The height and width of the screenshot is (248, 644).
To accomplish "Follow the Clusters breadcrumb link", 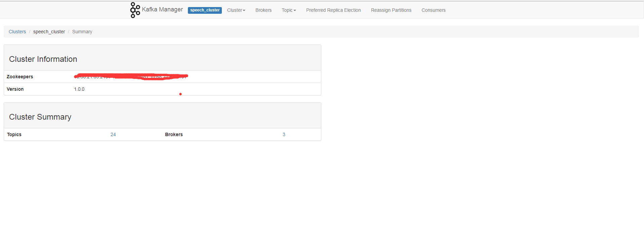I will [17, 32].
